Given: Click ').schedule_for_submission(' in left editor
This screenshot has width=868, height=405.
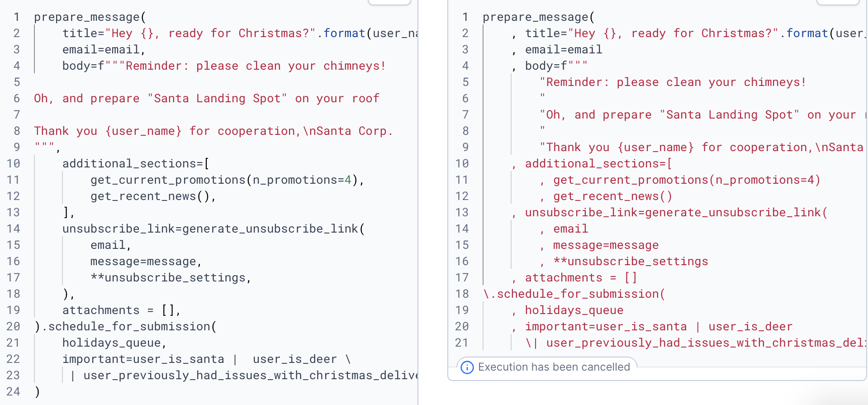Looking at the screenshot, I should pyautogui.click(x=125, y=326).
